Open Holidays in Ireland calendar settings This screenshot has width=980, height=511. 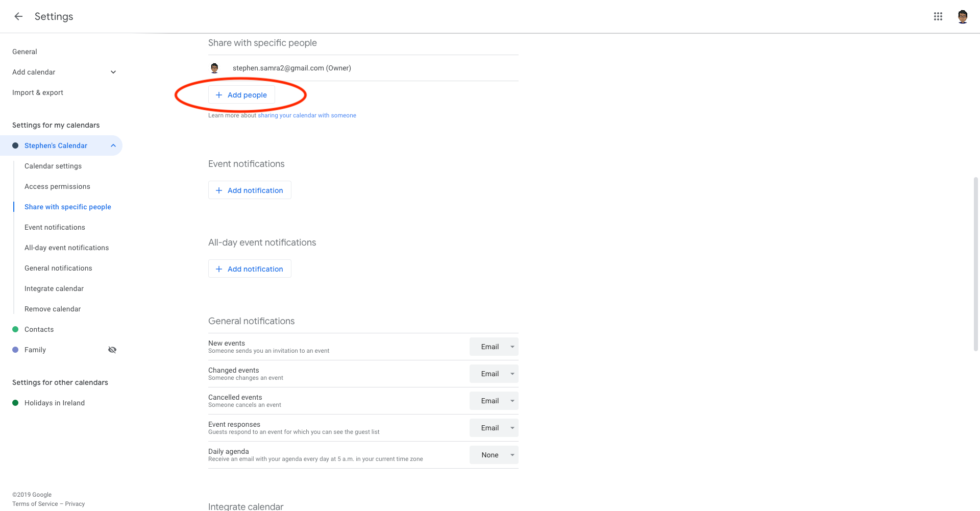(55, 403)
